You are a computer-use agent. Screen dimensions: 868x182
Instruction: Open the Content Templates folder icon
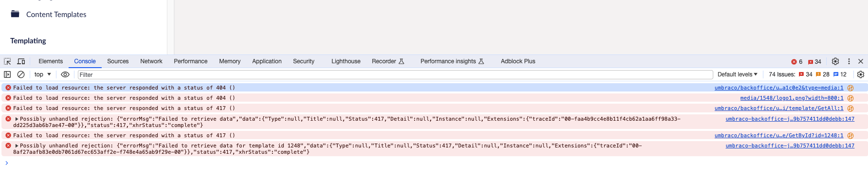[x=15, y=14]
